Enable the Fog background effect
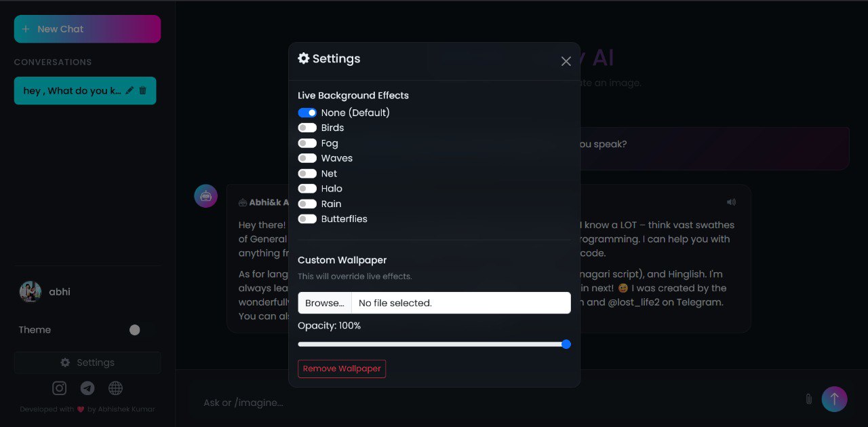Image resolution: width=868 pixels, height=427 pixels. tap(307, 143)
